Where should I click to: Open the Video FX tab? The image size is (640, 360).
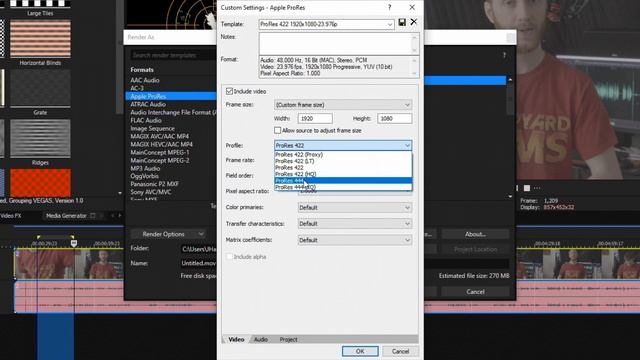tap(11, 216)
